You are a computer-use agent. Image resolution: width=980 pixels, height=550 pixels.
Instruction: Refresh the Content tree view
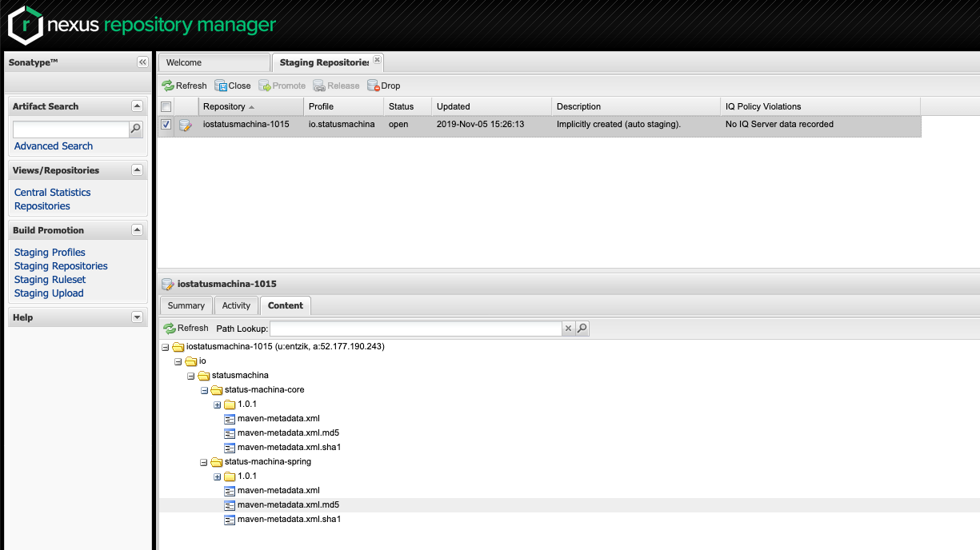click(186, 328)
